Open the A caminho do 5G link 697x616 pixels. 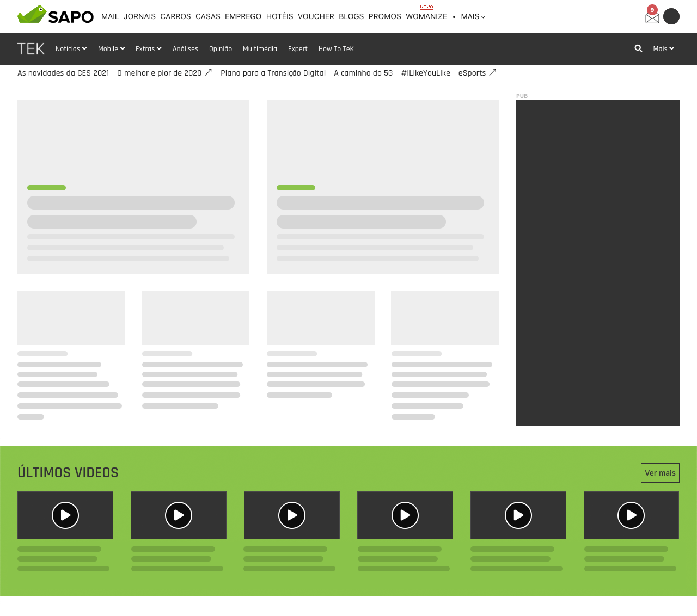click(x=363, y=72)
